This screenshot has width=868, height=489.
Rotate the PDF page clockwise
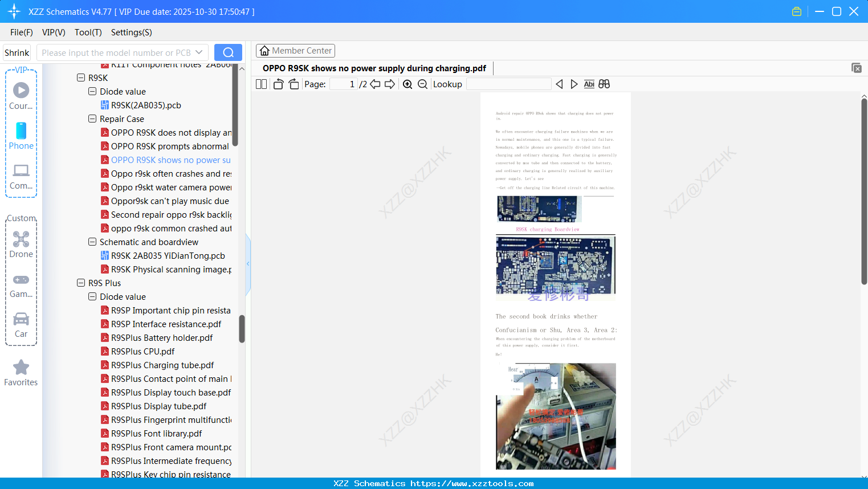(x=294, y=84)
